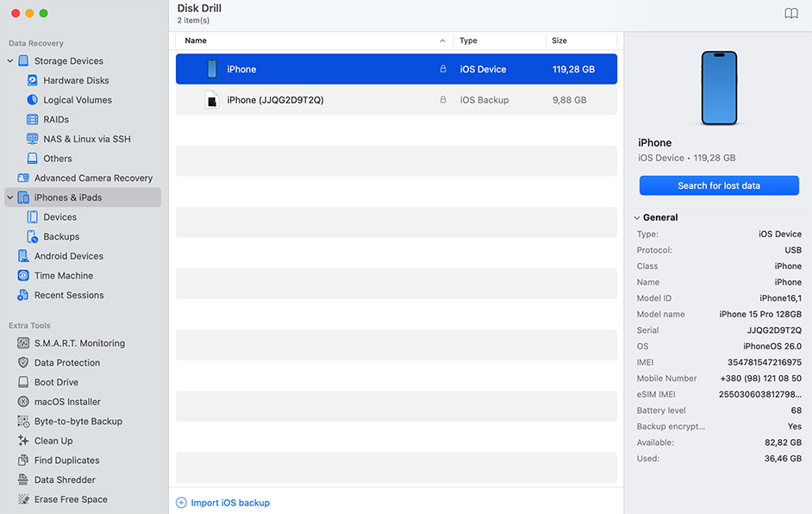Click the battery level value 68

pos(796,411)
